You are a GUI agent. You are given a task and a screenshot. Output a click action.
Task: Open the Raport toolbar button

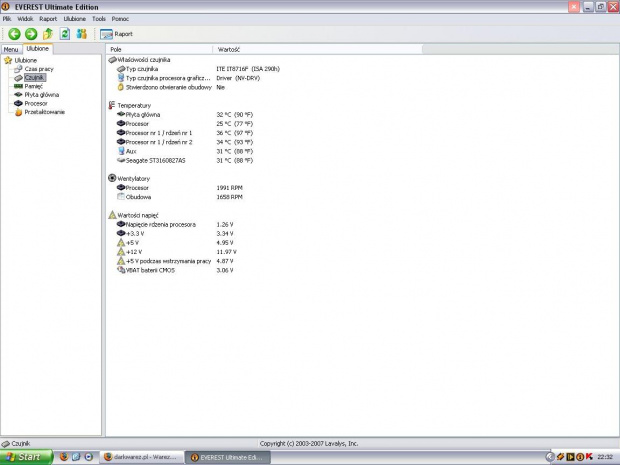pos(117,34)
